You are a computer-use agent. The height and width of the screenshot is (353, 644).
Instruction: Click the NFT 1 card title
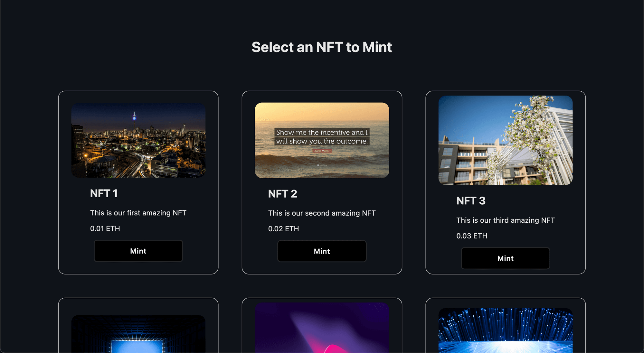point(104,193)
